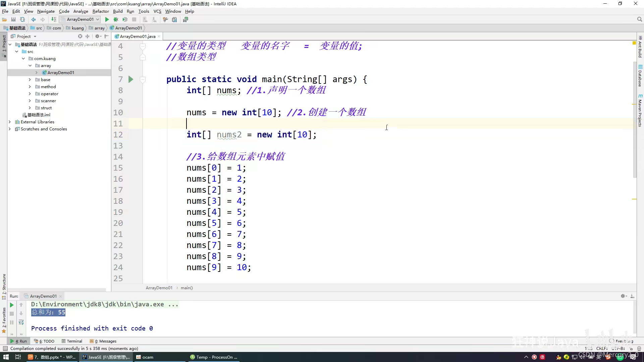Toggle the Favorites side tool window

point(4,320)
